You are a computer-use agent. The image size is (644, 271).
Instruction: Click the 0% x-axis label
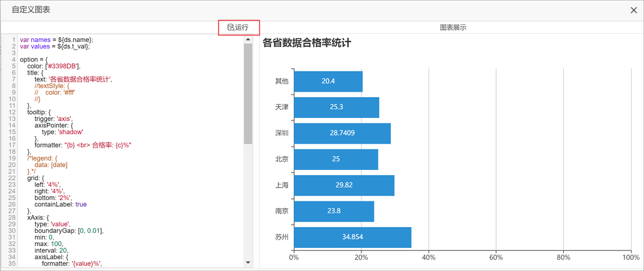pyautogui.click(x=294, y=257)
